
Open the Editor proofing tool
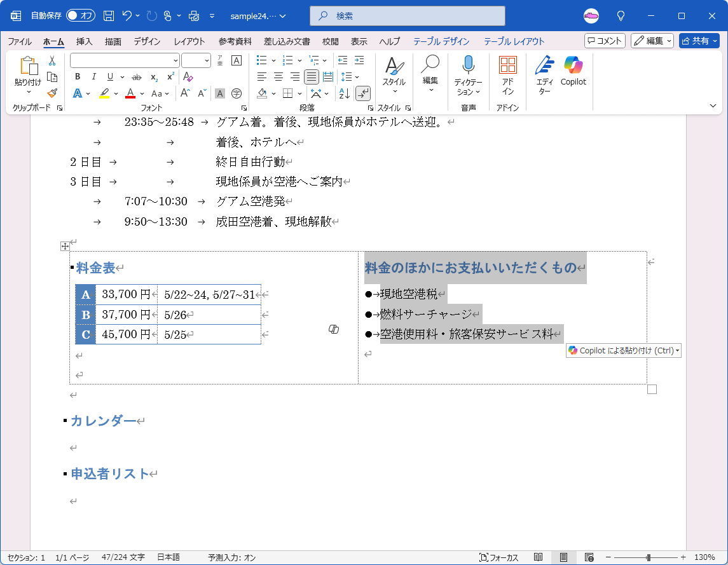pyautogui.click(x=544, y=70)
